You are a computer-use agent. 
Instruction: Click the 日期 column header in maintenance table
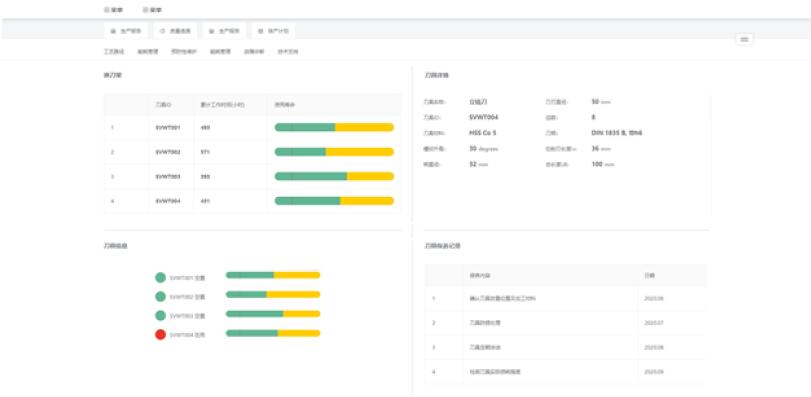tap(649, 276)
